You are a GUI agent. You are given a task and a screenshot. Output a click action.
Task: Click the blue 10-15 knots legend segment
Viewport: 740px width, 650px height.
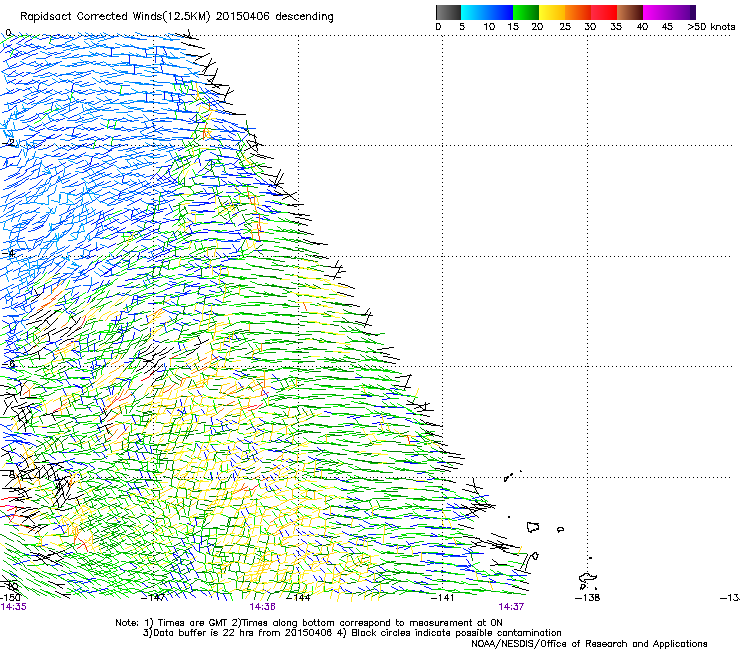pyautogui.click(x=500, y=12)
